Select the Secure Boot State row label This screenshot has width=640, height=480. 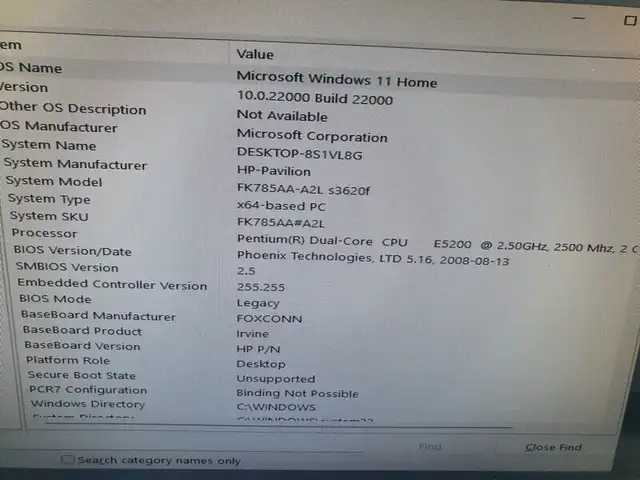click(81, 375)
